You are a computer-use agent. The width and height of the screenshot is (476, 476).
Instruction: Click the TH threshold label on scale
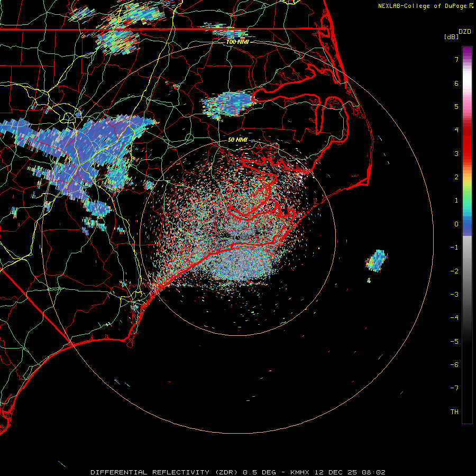click(x=454, y=412)
